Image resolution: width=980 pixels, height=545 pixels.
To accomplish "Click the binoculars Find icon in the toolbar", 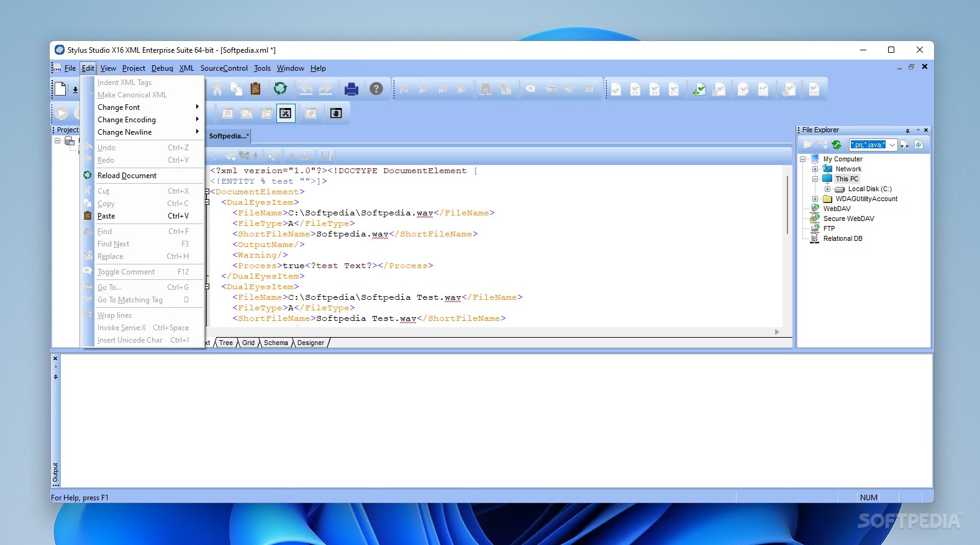I will (486, 89).
